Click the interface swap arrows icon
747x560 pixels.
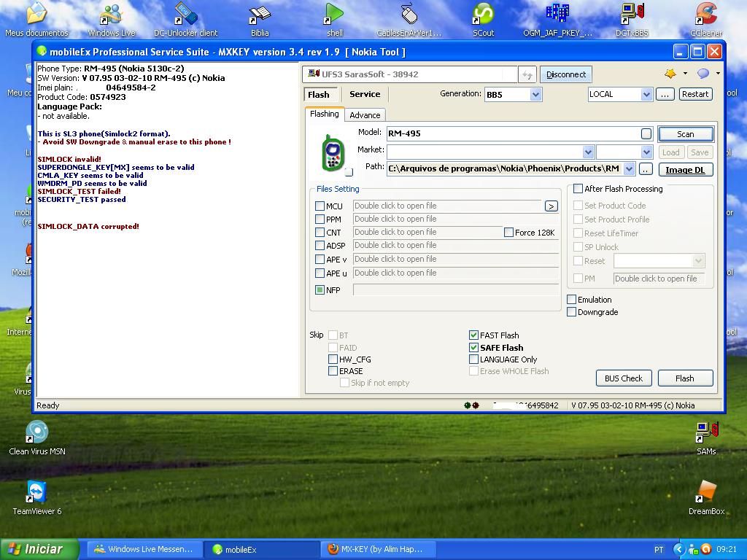point(527,75)
